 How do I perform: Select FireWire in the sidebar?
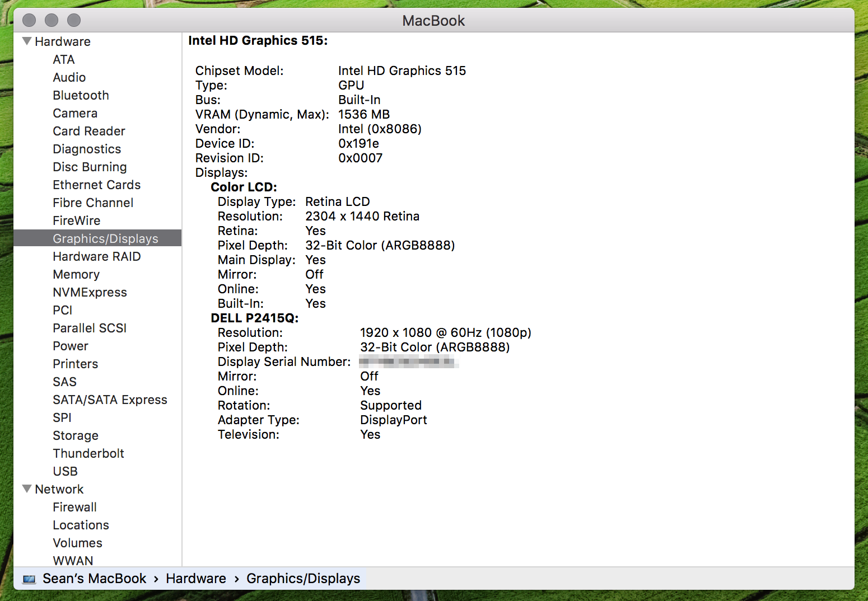[x=77, y=220]
